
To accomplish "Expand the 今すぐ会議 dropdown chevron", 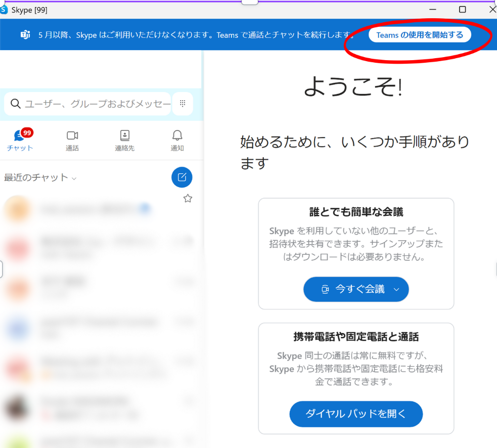I will [x=396, y=289].
